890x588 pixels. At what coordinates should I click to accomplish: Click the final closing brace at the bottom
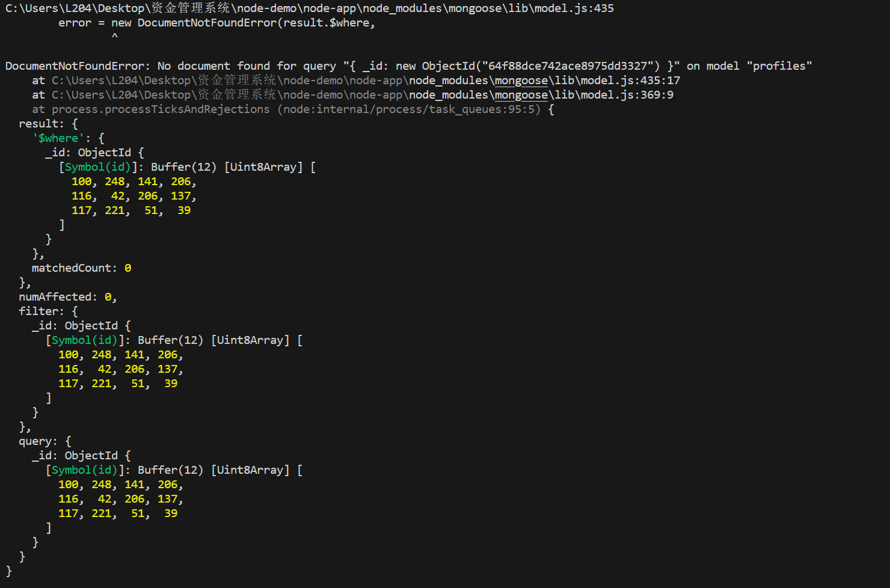coord(9,571)
